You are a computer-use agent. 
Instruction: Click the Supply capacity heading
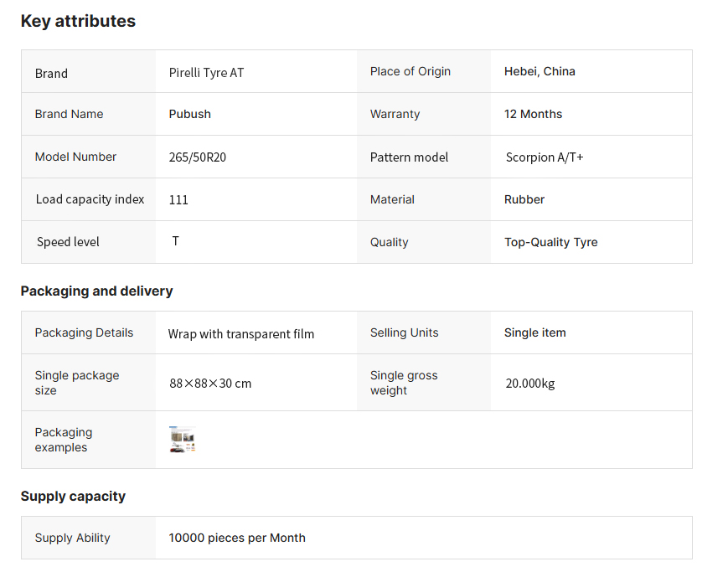pos(73,497)
